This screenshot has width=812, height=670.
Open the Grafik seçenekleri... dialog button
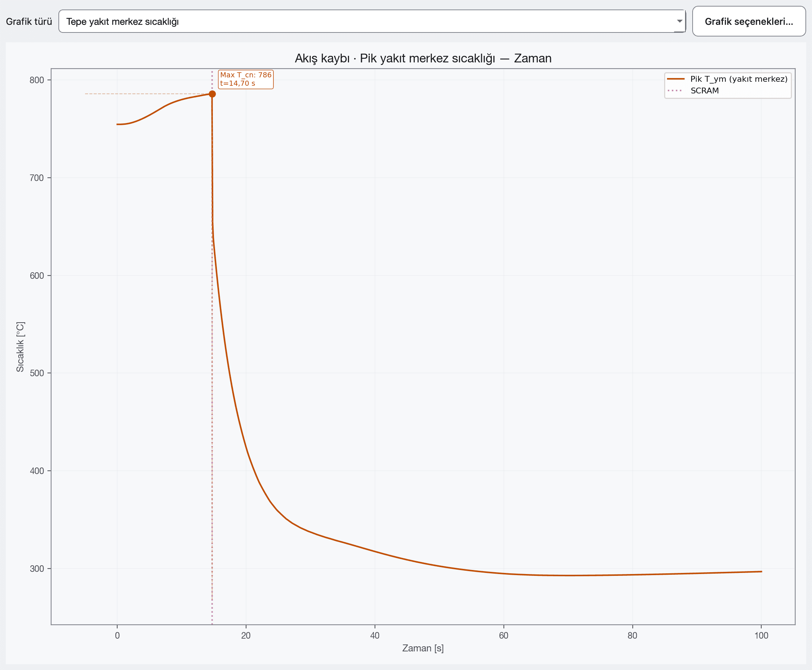749,21
